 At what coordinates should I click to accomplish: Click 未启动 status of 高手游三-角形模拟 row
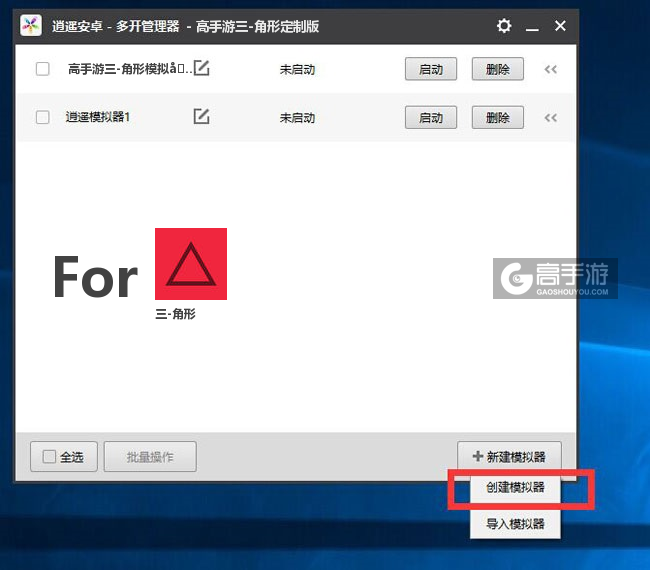297,69
